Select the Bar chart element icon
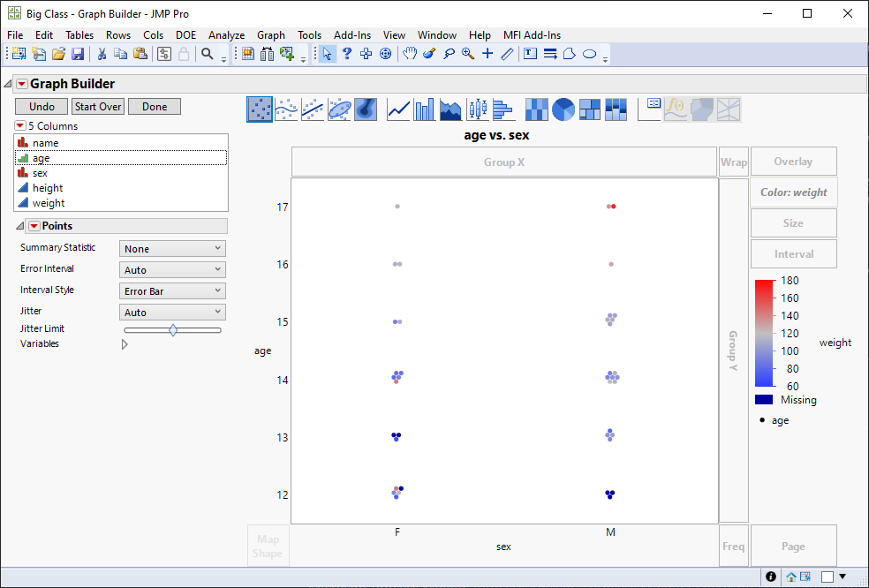 tap(424, 109)
